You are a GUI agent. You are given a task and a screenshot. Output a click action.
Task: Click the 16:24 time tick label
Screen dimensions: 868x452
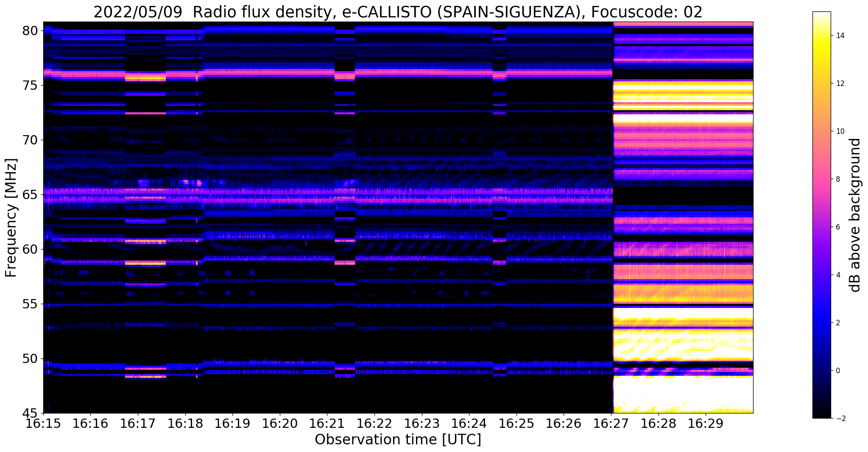(x=469, y=424)
